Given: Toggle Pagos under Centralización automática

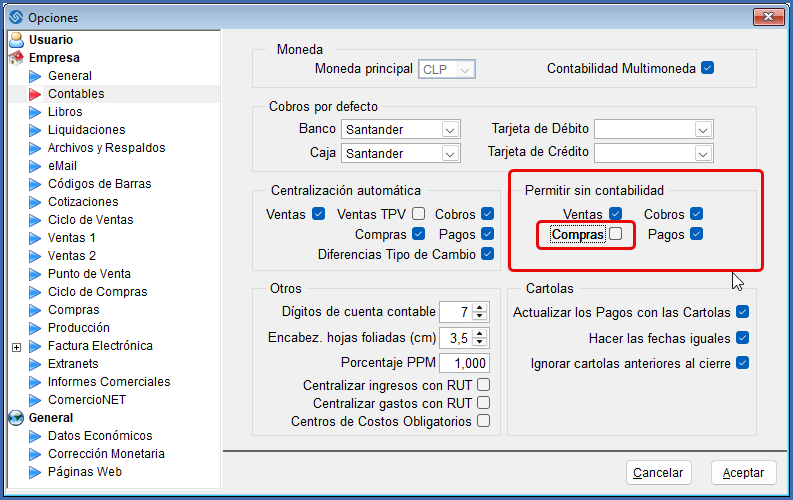Looking at the screenshot, I should click(488, 234).
